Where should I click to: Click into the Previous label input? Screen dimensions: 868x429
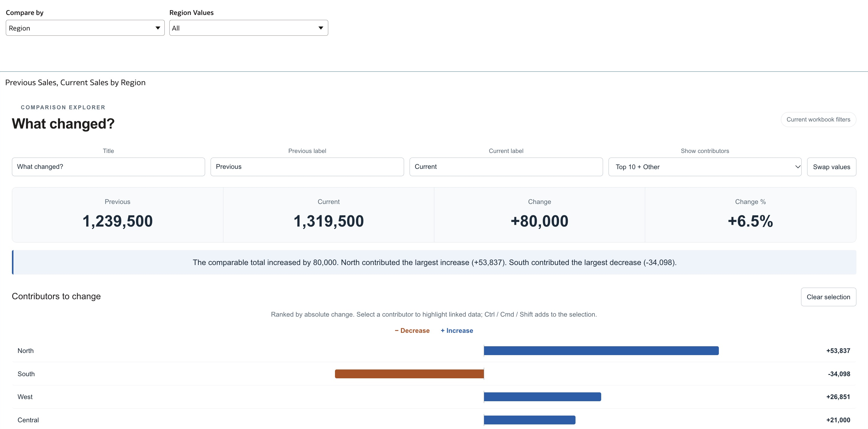(x=307, y=167)
